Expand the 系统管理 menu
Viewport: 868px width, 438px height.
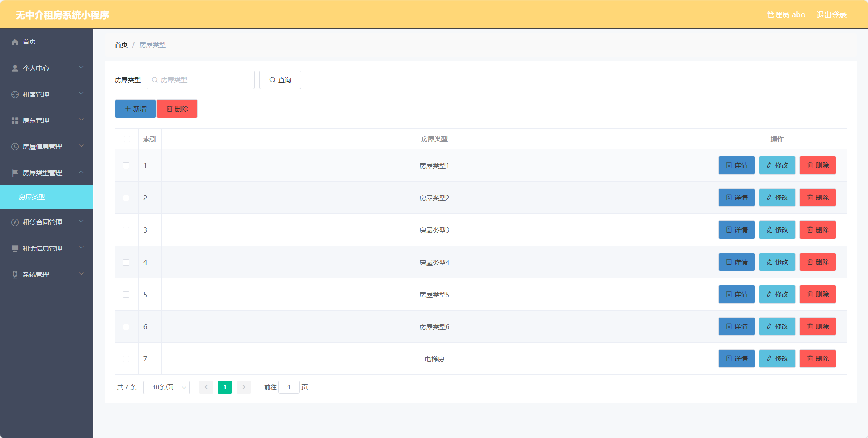47,275
